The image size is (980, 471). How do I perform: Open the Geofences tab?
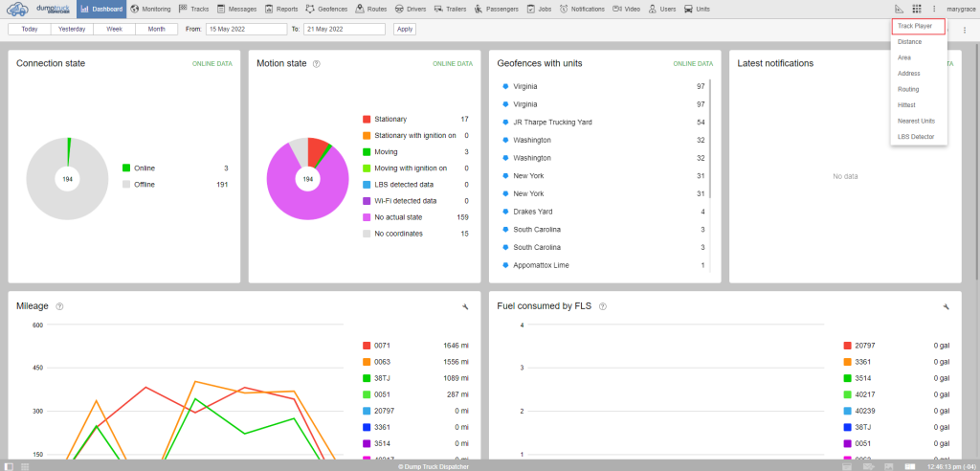(327, 9)
